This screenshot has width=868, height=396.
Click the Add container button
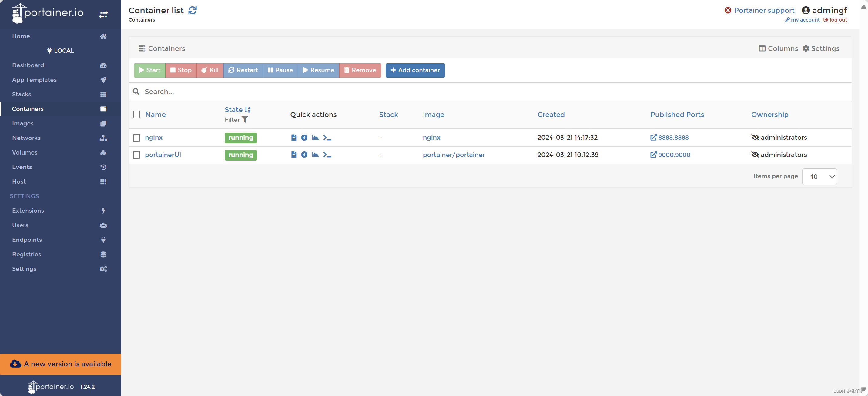415,70
